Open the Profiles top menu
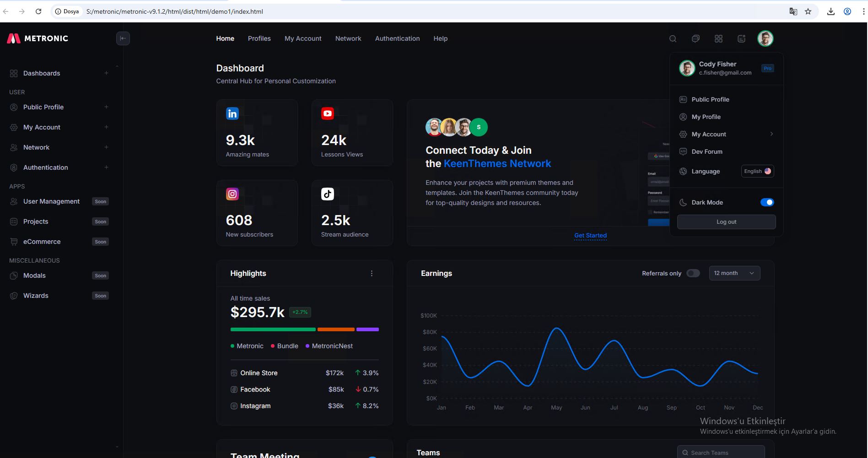Viewport: 868px width, 458px height. [259, 38]
